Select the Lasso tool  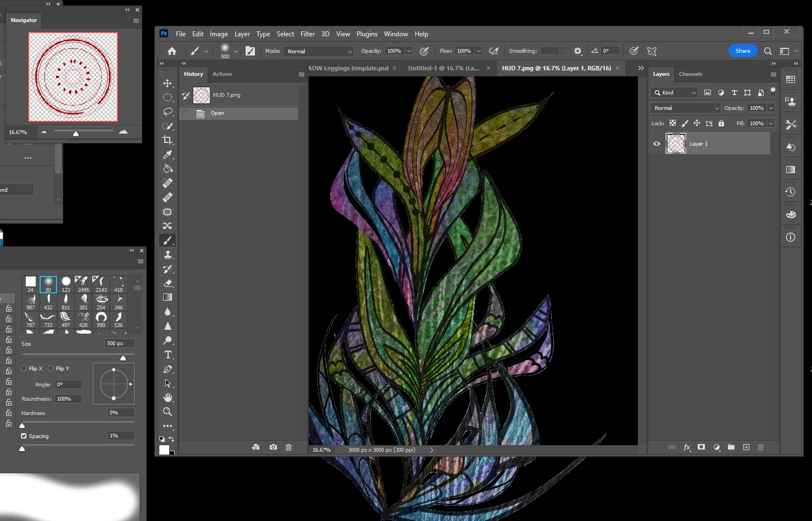(168, 112)
